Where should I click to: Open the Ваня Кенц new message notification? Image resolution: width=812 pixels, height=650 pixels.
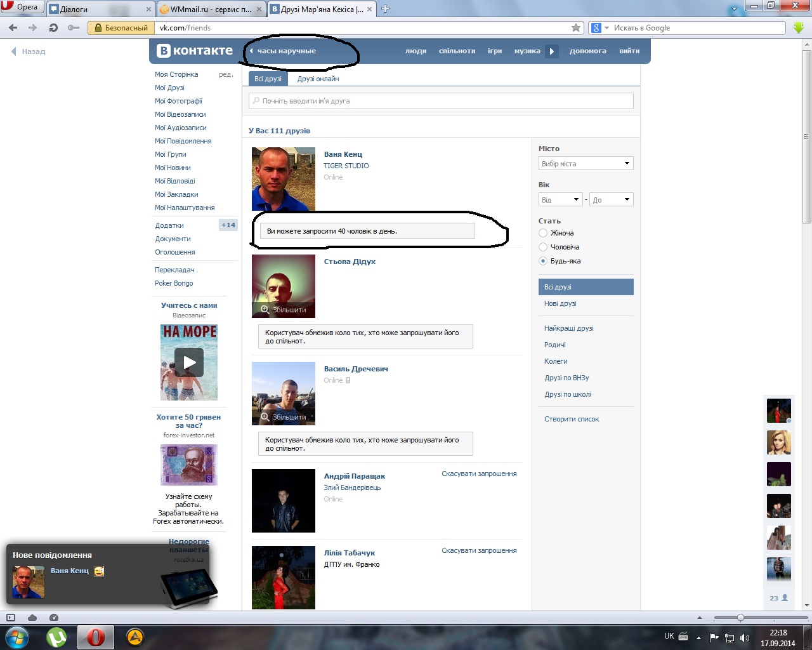108,574
